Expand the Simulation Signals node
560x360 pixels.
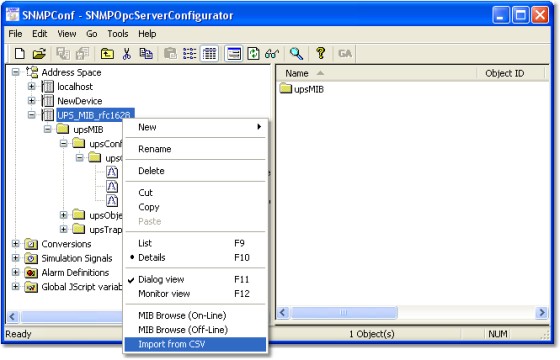(15, 258)
